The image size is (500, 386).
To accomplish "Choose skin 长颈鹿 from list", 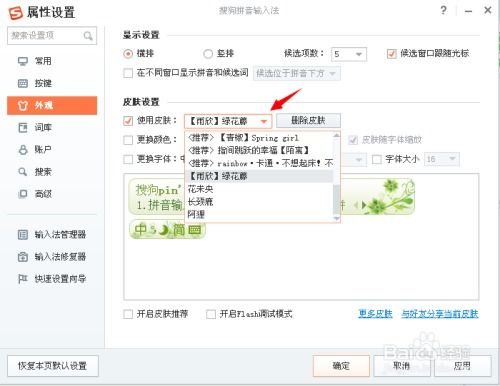I will pos(259,202).
